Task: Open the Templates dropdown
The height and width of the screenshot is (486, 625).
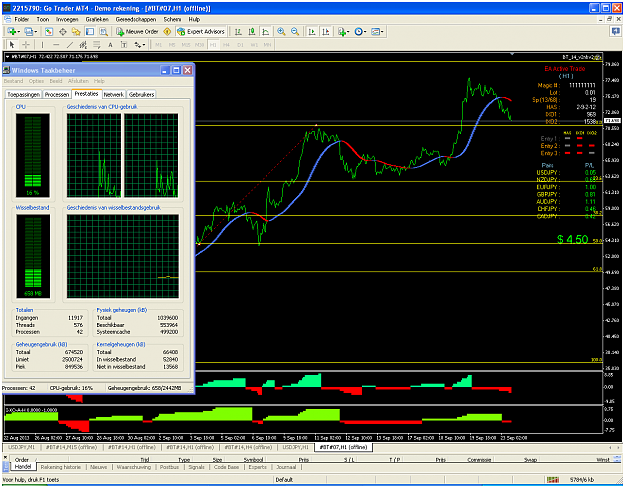Action: (377, 31)
